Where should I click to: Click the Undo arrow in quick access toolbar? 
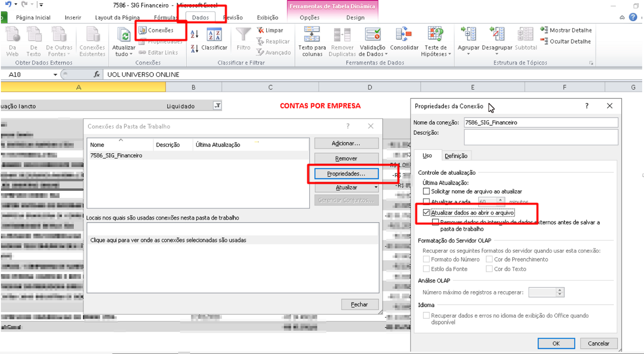(8, 4)
